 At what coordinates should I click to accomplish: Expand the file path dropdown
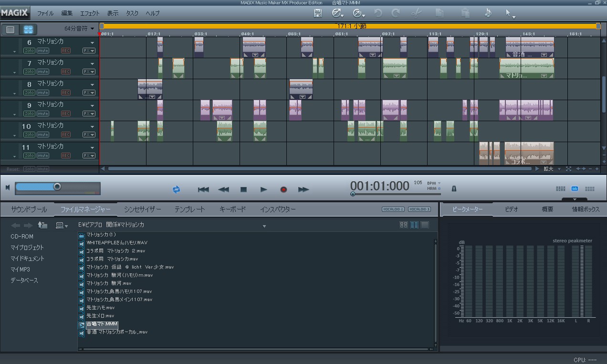click(x=264, y=226)
